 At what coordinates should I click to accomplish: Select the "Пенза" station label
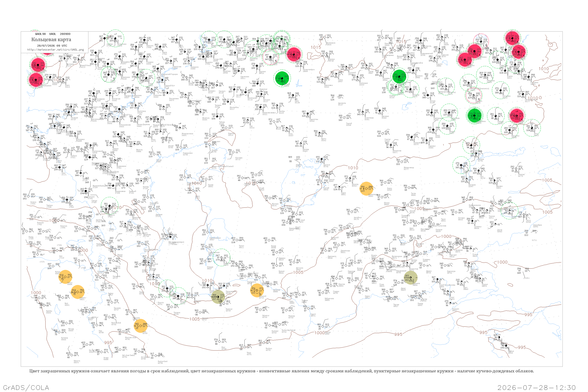[164, 53]
